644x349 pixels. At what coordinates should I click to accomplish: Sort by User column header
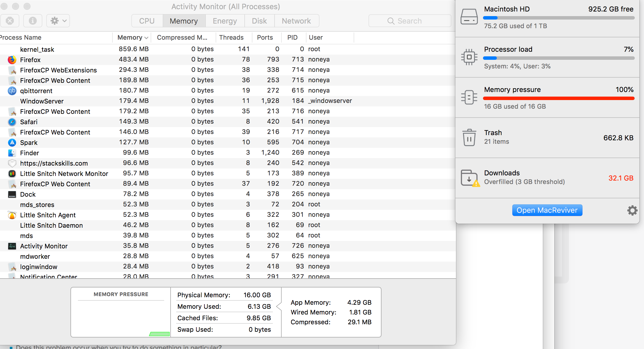330,37
